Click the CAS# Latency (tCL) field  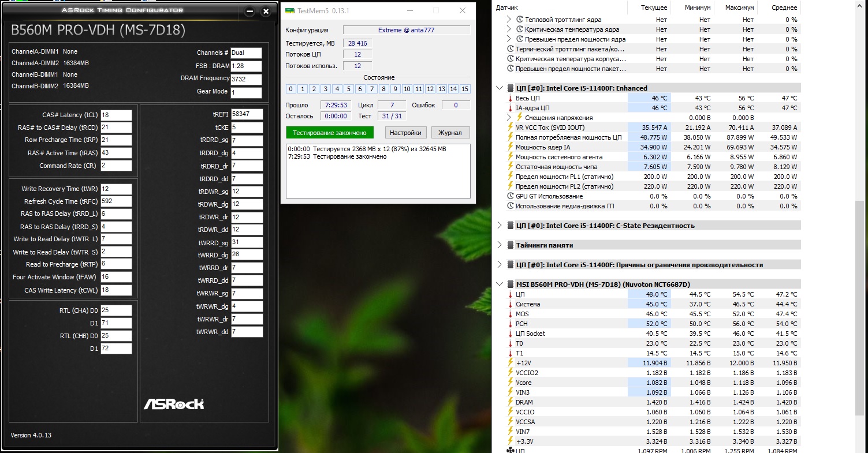(116, 115)
